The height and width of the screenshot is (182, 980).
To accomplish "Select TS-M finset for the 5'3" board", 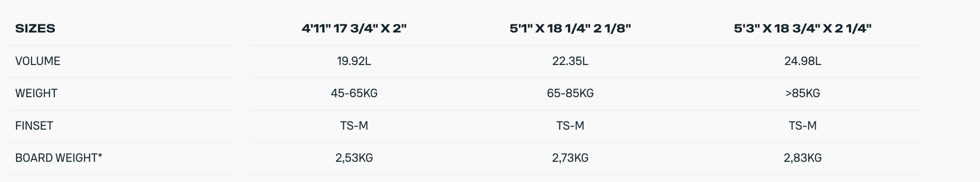I will click(802, 126).
